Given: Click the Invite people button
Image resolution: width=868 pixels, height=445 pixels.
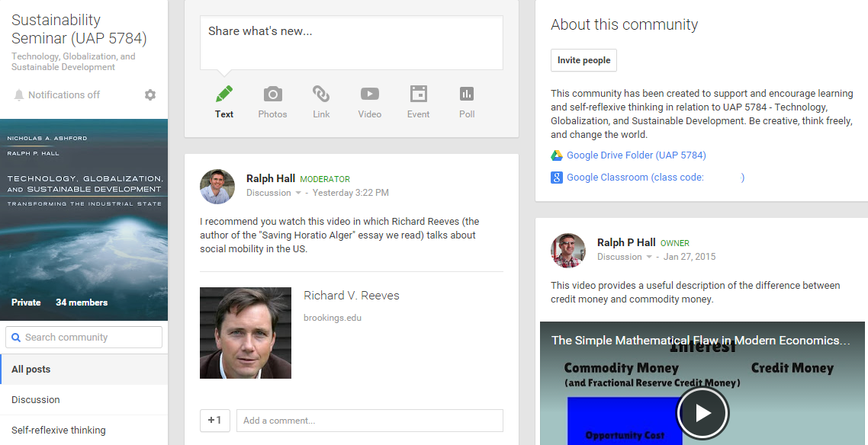Looking at the screenshot, I should [583, 60].
